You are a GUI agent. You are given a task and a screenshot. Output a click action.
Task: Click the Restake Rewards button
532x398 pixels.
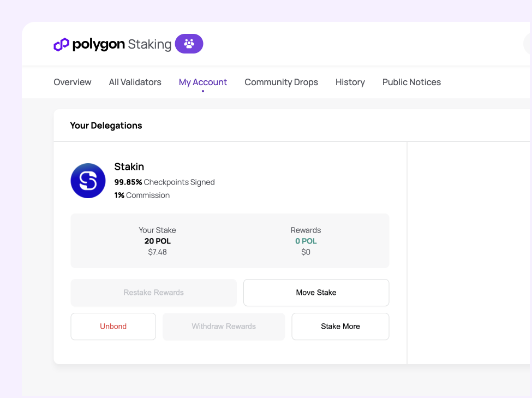(153, 293)
